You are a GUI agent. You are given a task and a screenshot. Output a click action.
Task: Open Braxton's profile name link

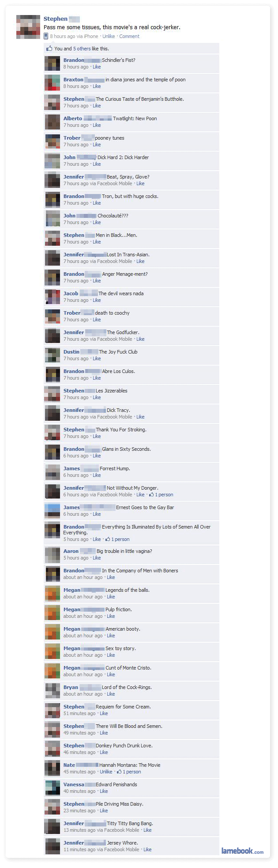pyautogui.click(x=73, y=80)
